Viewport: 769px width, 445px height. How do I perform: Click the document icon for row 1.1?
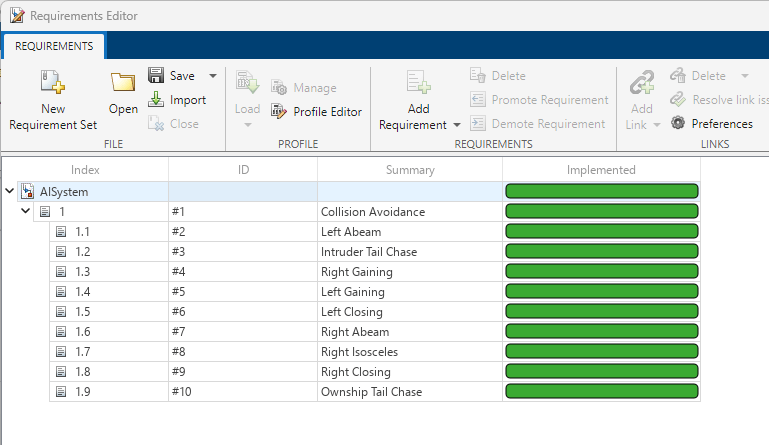61,232
